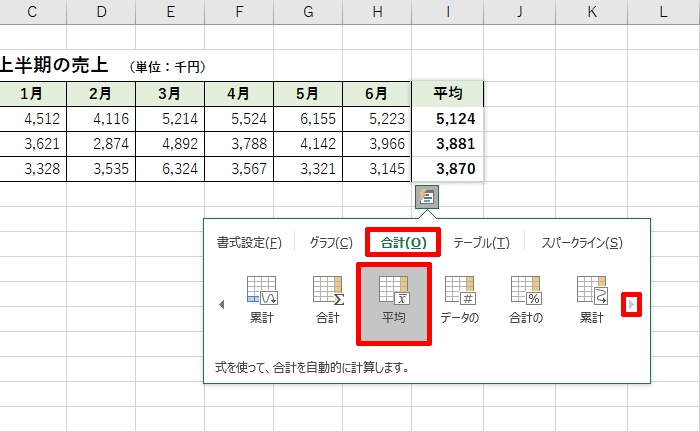Click the cell containing 6,324
Image resolution: width=700 pixels, height=432 pixels.
(170, 169)
